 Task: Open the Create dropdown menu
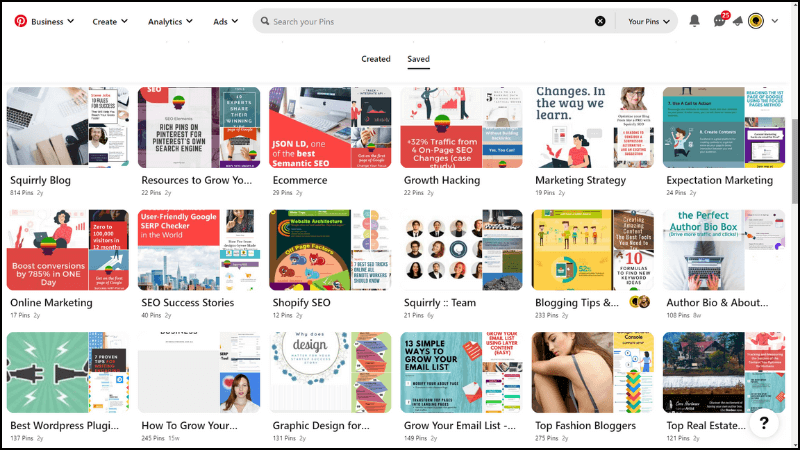[110, 21]
